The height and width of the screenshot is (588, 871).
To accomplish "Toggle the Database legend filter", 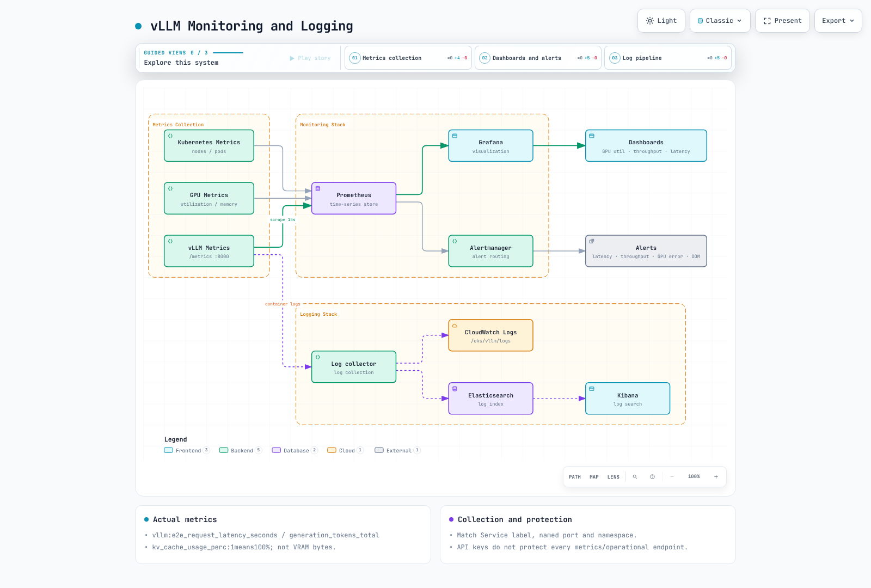I will (x=295, y=450).
